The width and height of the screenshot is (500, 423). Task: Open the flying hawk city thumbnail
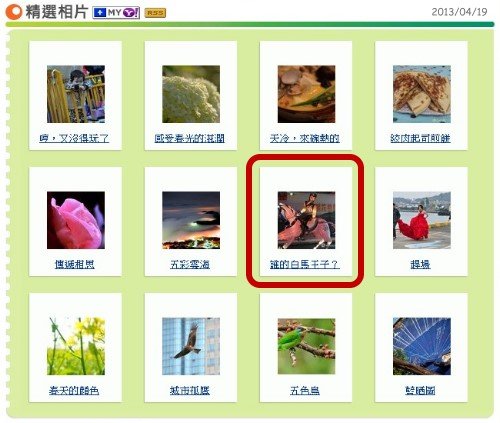pos(191,346)
